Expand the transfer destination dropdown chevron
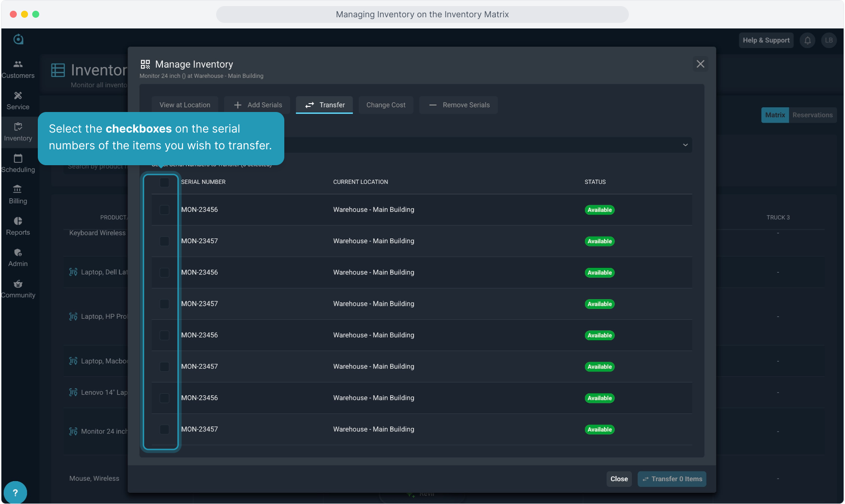845x504 pixels. pos(685,145)
